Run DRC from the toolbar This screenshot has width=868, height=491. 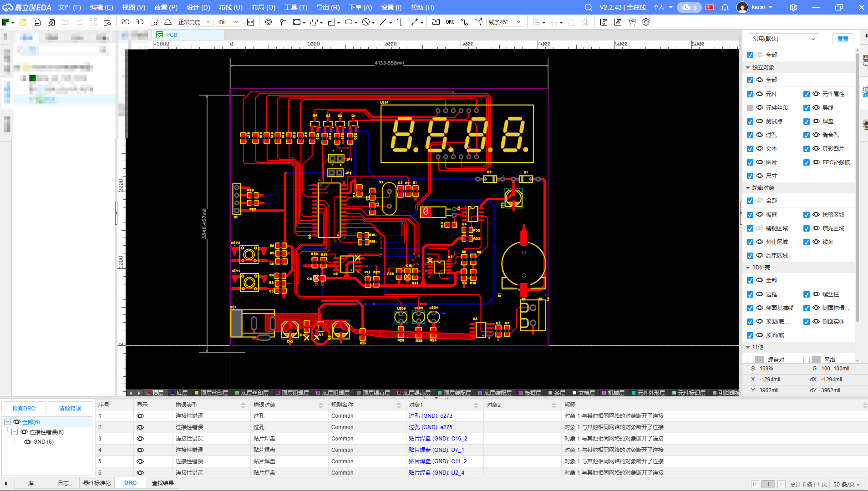pos(450,22)
